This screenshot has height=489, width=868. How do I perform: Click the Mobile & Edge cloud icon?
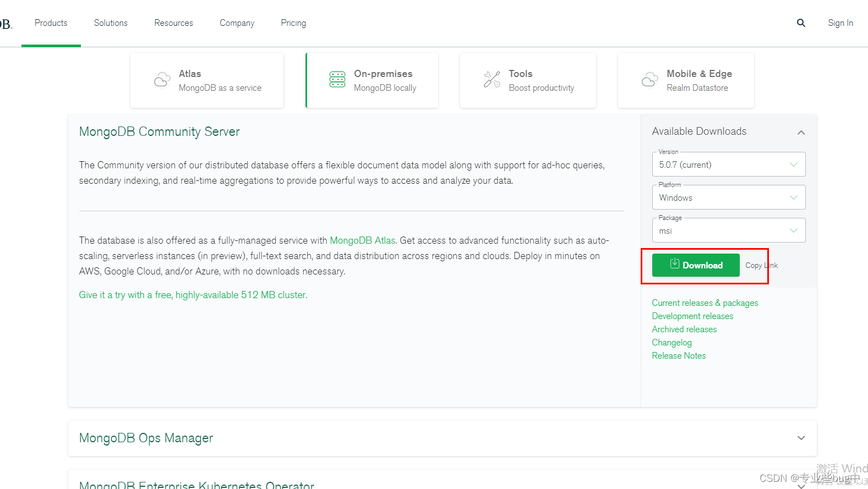click(x=649, y=80)
